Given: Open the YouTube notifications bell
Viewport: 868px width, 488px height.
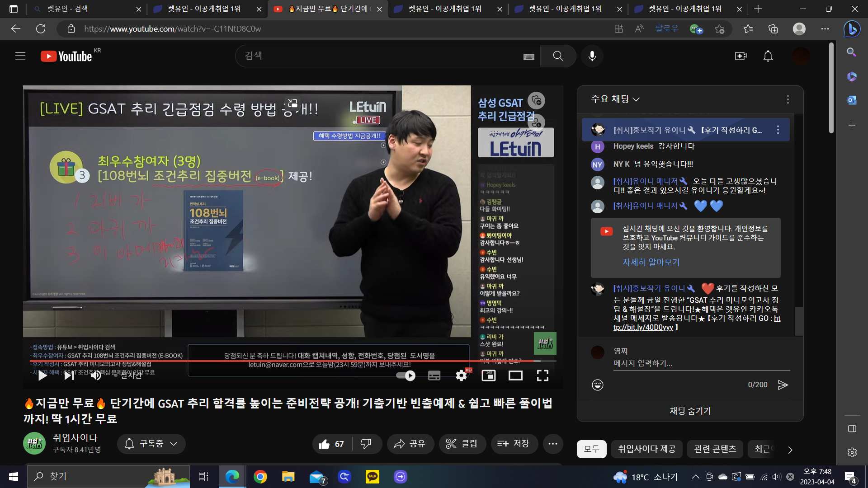Looking at the screenshot, I should (768, 56).
